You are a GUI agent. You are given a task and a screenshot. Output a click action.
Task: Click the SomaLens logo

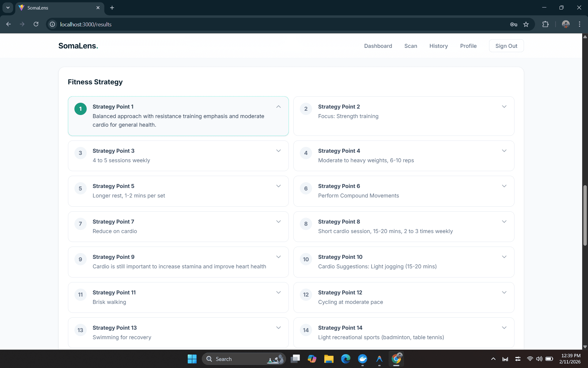coord(78,46)
